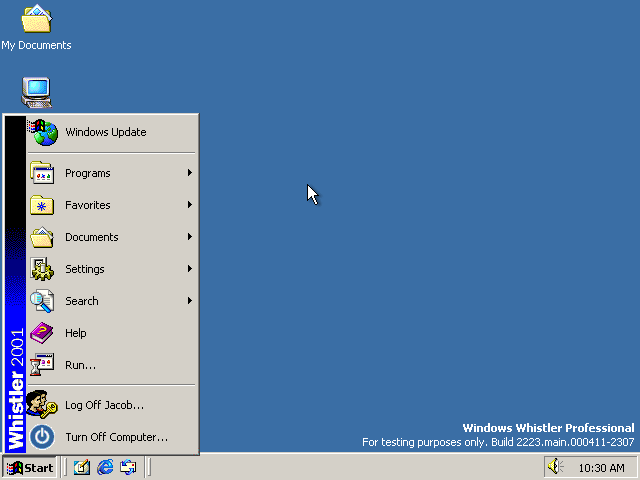
Task: Open third Quick Launch icon beside Internet Explorer
Action: tap(128, 467)
